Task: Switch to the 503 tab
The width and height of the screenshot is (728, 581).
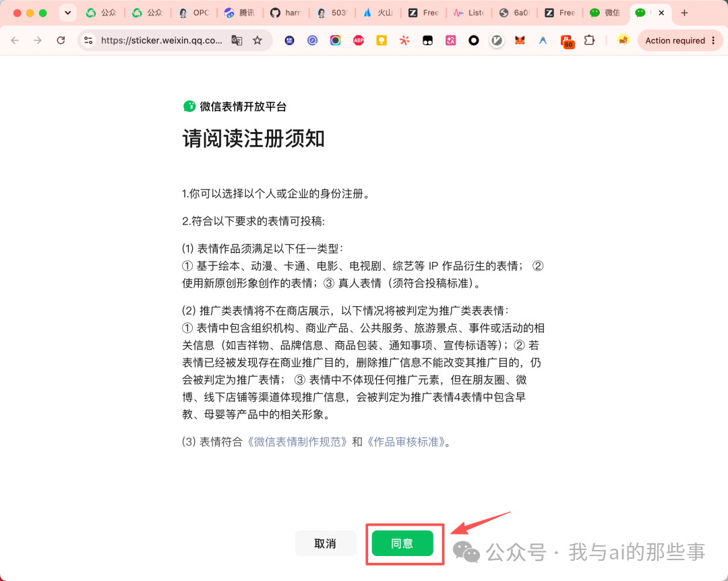Action: (332, 13)
